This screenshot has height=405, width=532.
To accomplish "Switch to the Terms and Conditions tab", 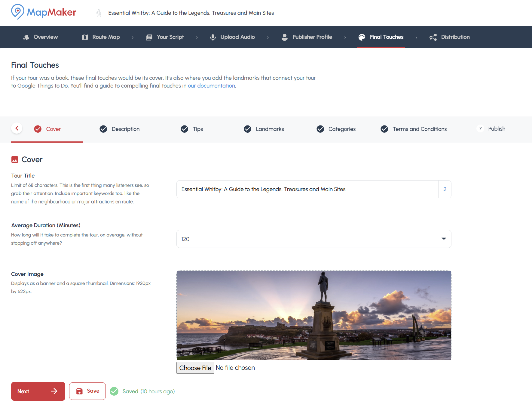I will 414,129.
